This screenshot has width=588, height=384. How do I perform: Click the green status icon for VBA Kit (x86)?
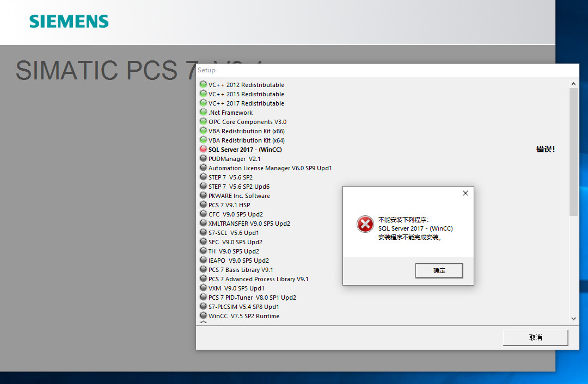coord(203,131)
